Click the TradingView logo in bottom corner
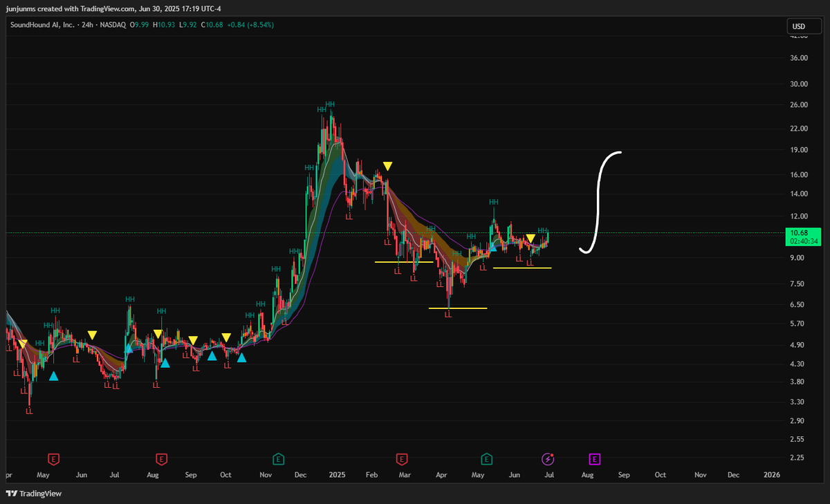This screenshot has width=830, height=504. (x=33, y=494)
